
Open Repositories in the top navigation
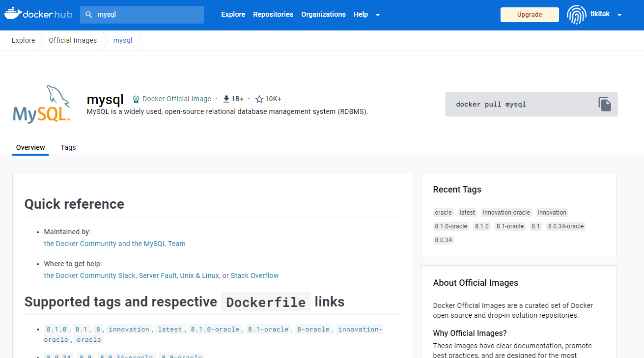click(273, 15)
